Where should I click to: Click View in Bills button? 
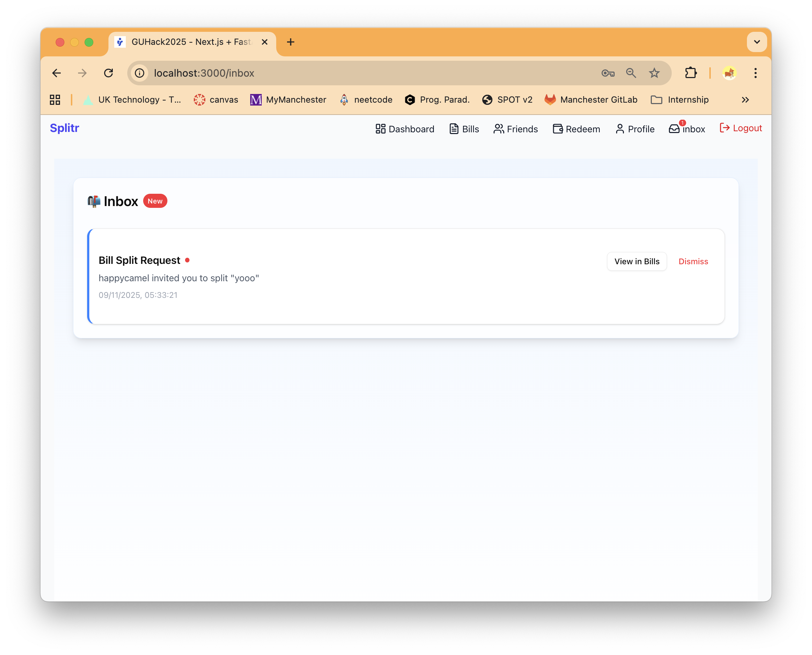pos(637,261)
